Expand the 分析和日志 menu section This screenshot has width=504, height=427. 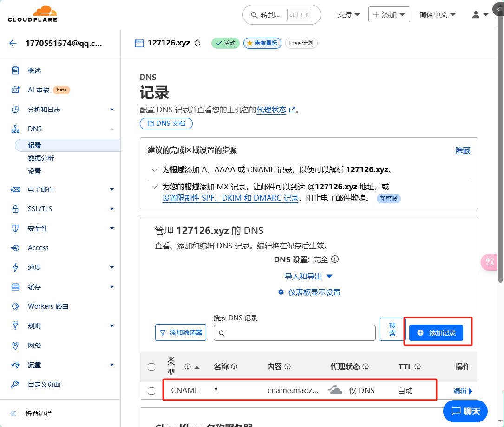pyautogui.click(x=112, y=110)
